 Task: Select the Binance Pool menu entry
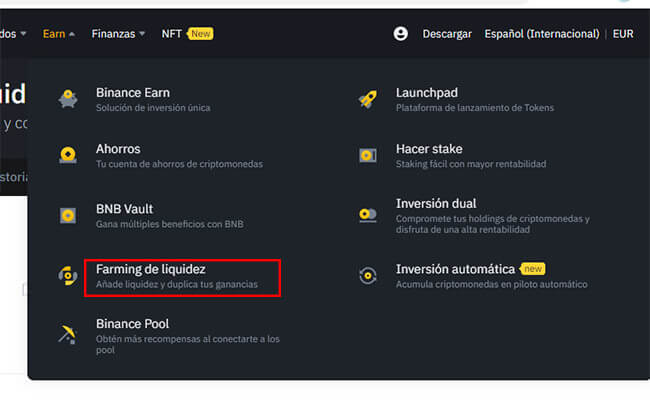pos(188,336)
